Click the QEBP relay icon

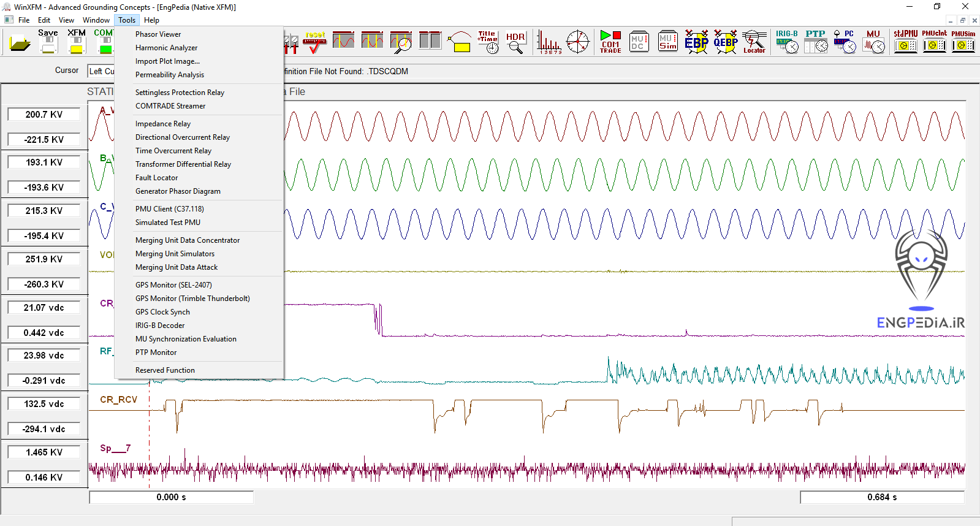725,42
